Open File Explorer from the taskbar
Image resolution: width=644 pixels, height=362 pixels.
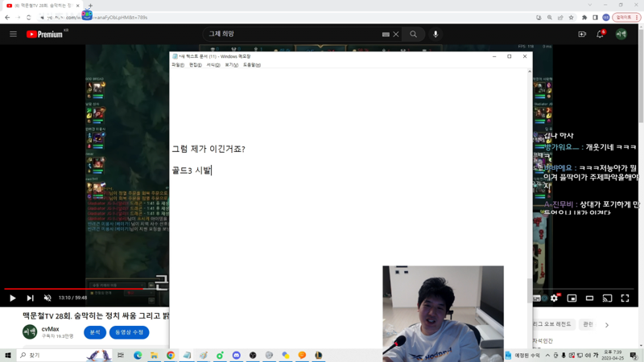(x=154, y=355)
